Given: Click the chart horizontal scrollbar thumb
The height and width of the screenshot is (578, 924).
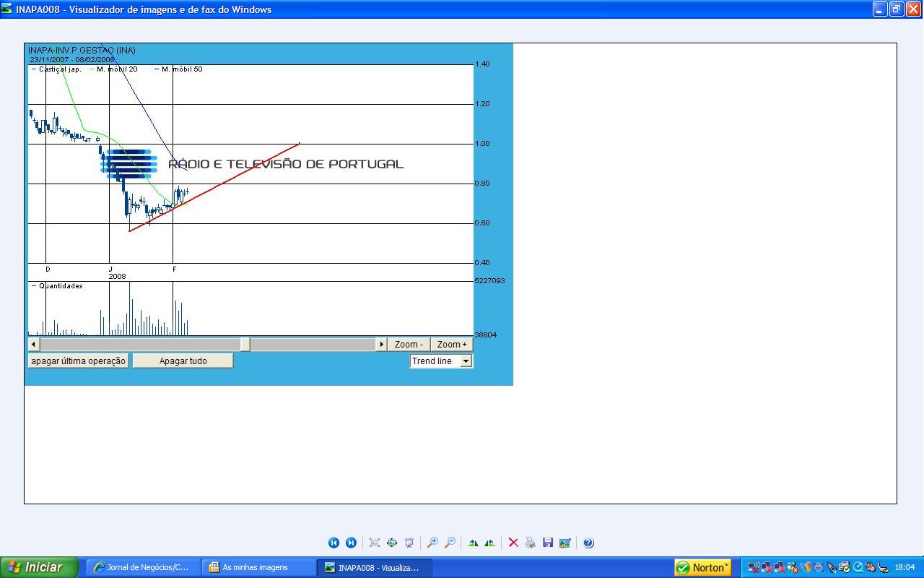Looking at the screenshot, I should click(x=245, y=345).
